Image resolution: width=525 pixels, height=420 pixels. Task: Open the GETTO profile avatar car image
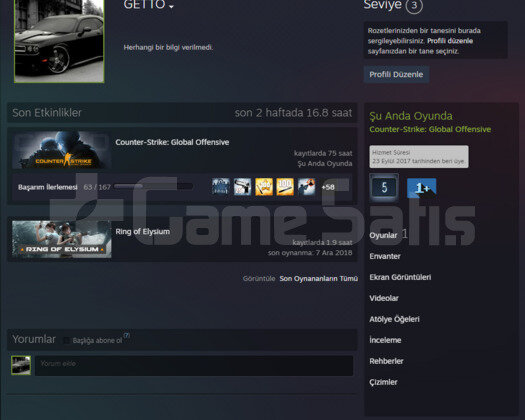[59, 41]
